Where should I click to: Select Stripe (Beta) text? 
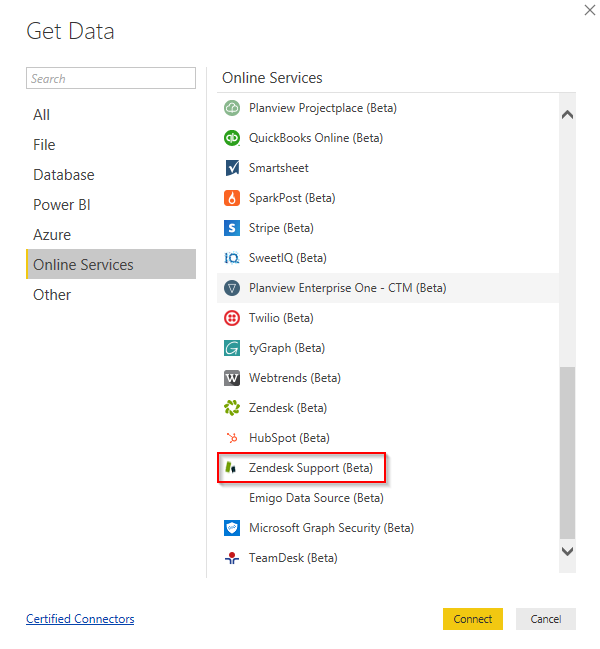(281, 228)
